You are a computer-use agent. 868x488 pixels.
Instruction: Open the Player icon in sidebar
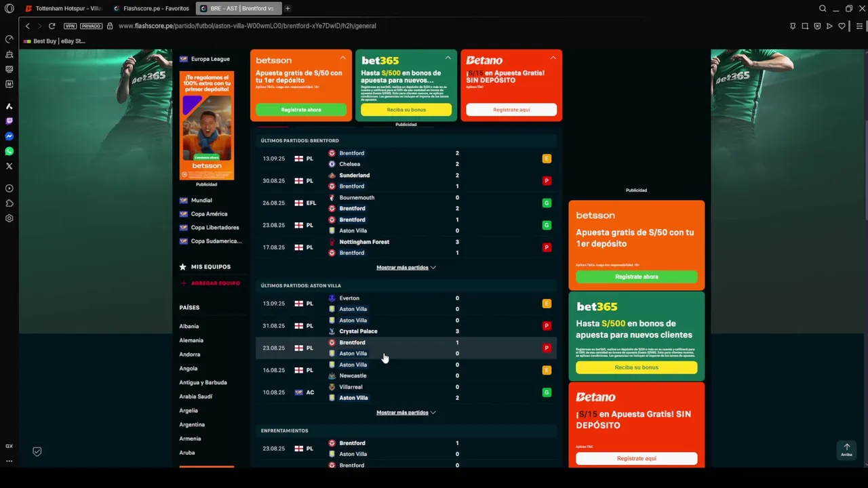click(9, 188)
